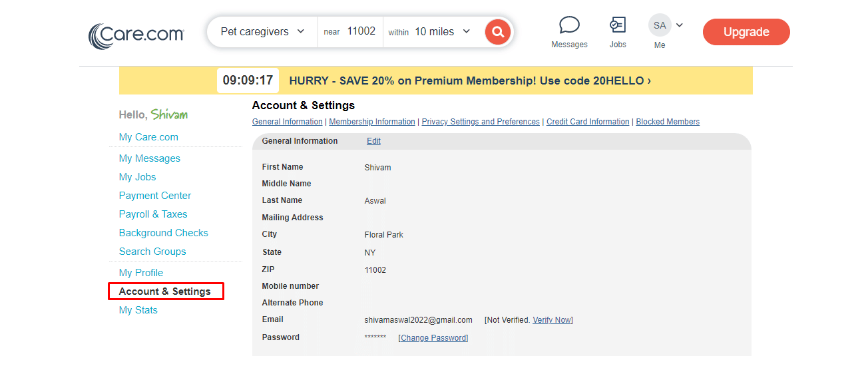This screenshot has height=368, width=868.
Task: Click the Hello, Shivam greeting
Action: tap(154, 114)
